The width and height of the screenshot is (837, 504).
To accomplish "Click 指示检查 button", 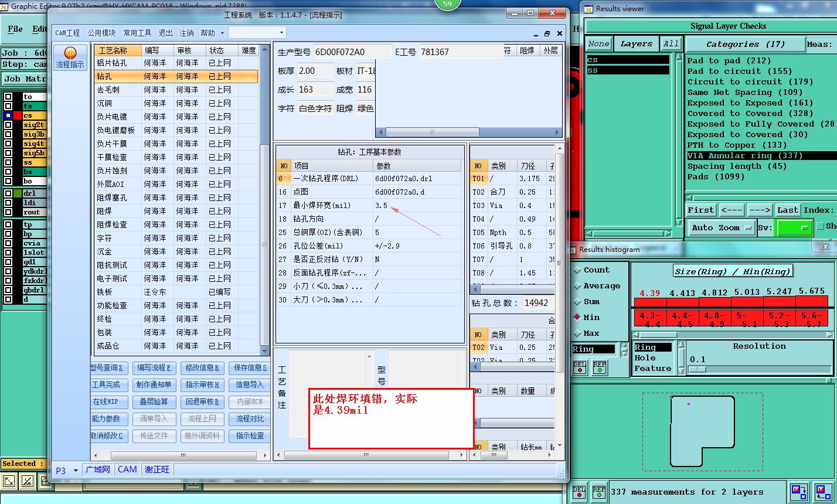I will tap(250, 436).
